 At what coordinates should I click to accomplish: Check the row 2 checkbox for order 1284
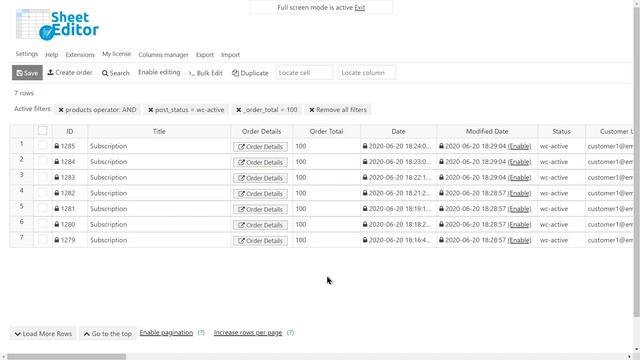point(42,161)
